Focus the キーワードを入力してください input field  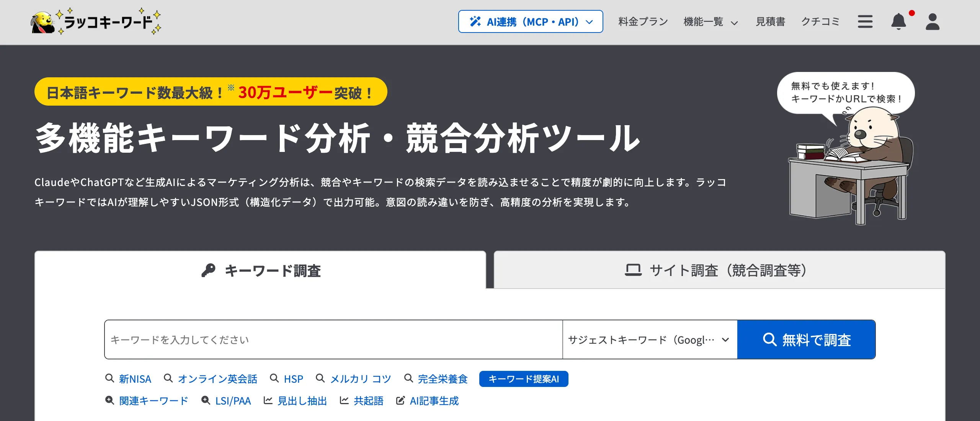point(333,339)
